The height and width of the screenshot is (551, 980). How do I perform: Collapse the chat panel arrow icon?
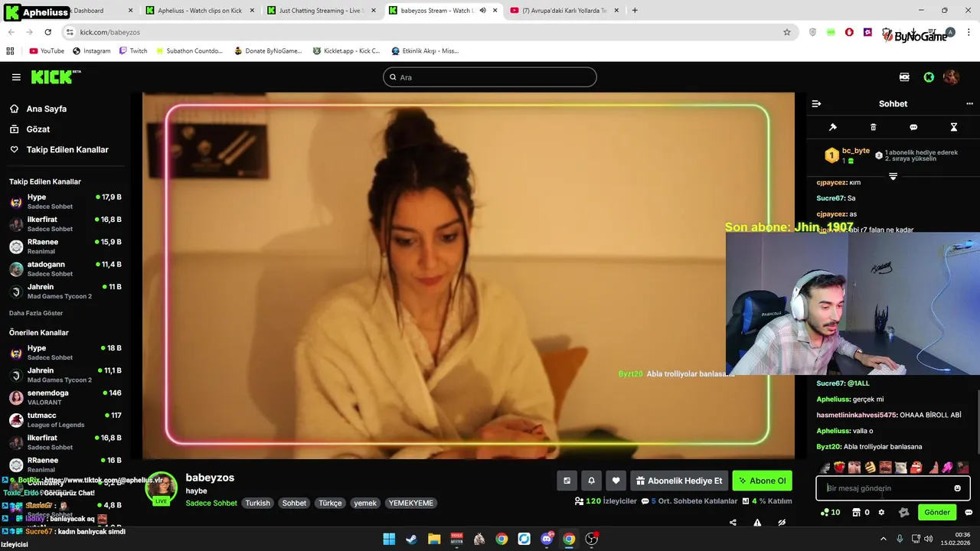(816, 103)
